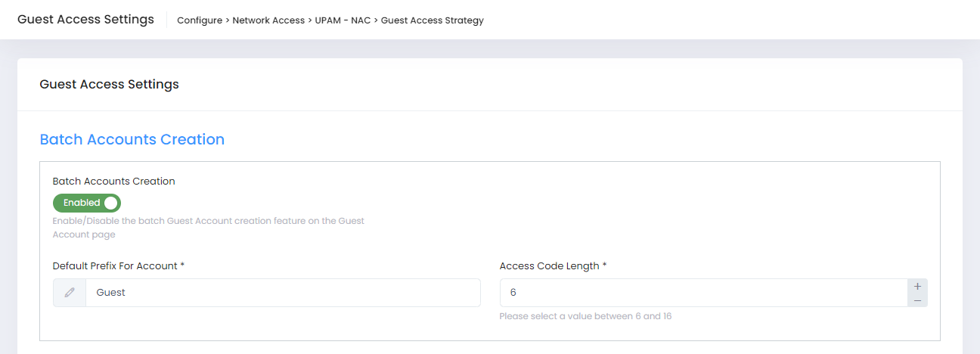Navigate to UPAM - NAC breadcrumb
The image size is (980, 354).
pos(343,20)
